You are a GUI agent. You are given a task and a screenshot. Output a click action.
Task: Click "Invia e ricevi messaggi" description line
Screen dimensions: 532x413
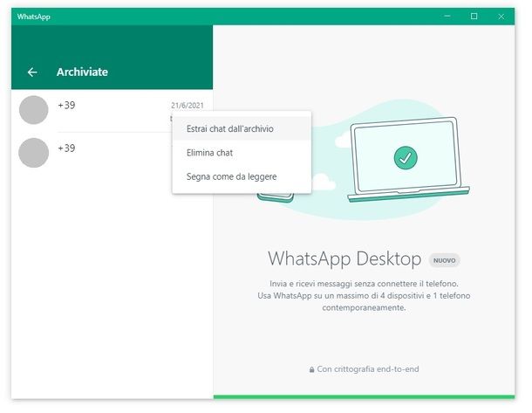(x=364, y=284)
